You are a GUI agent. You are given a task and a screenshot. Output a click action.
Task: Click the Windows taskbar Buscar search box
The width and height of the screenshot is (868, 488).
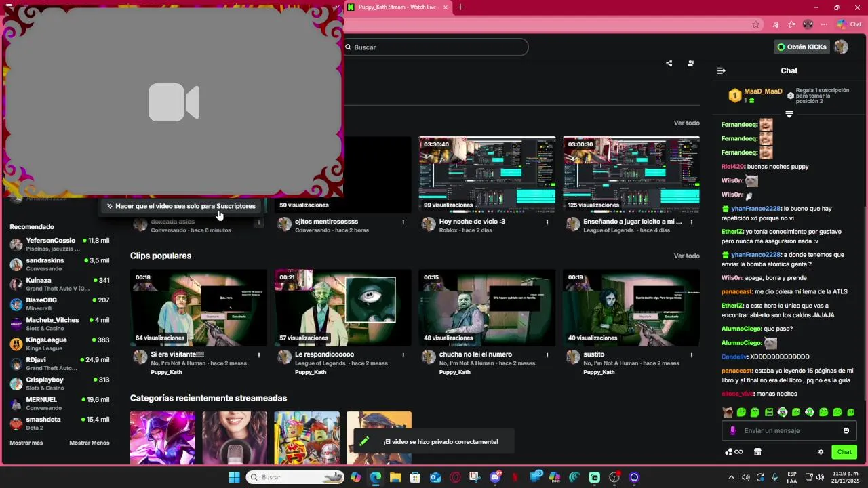tap(296, 477)
